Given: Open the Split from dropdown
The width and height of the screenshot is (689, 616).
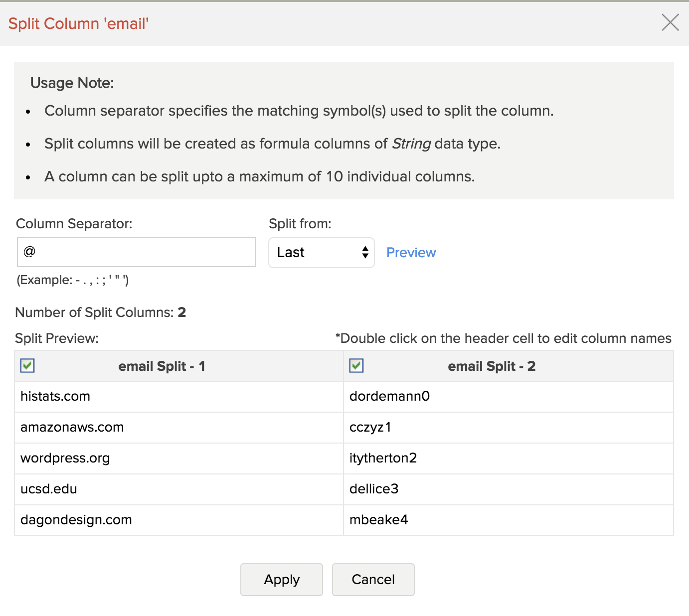Looking at the screenshot, I should point(321,253).
